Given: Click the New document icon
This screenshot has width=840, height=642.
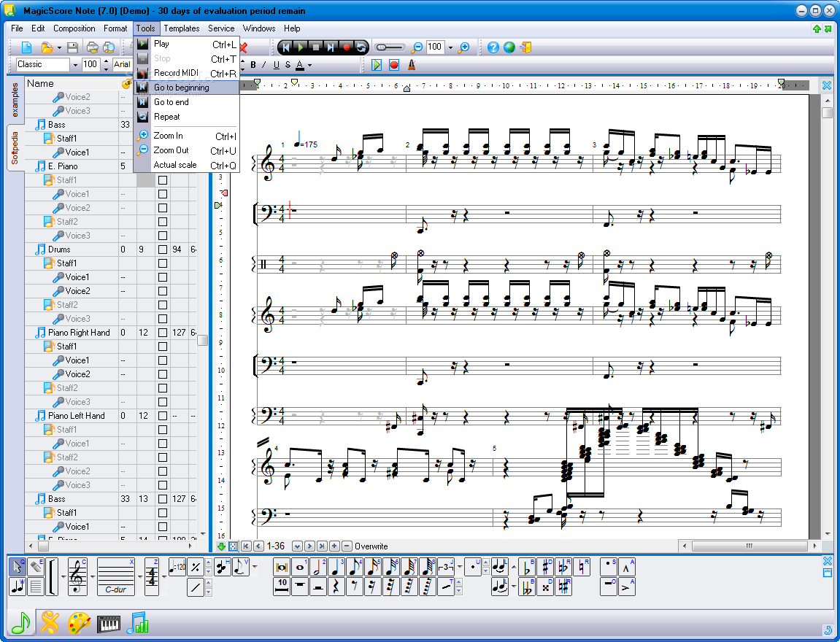Looking at the screenshot, I should point(26,47).
